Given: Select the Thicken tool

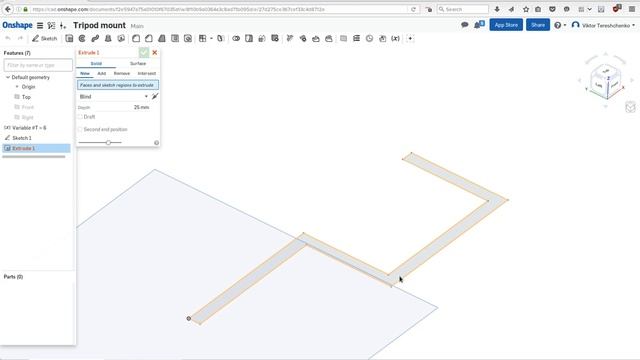Looking at the screenshot, I should 121,38.
